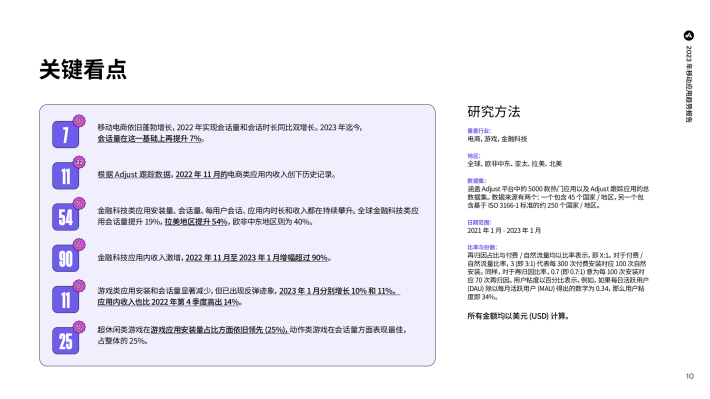Click the underlined "2022 年 11 月的" text

coord(201,174)
